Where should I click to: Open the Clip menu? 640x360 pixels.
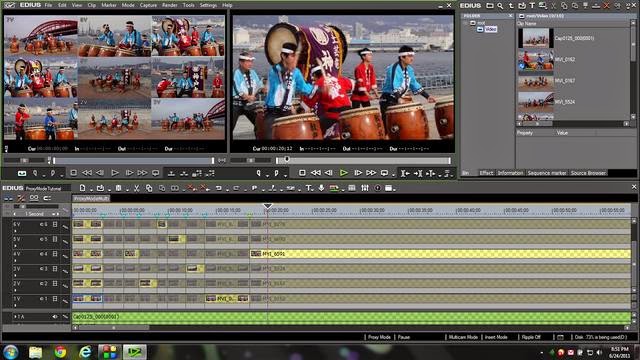pos(92,5)
